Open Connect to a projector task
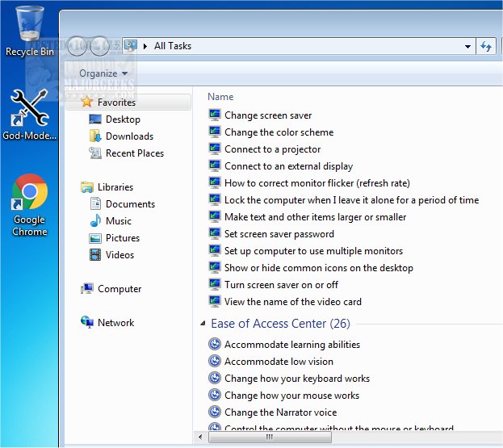Viewport: 503px width, 448px height. click(272, 149)
